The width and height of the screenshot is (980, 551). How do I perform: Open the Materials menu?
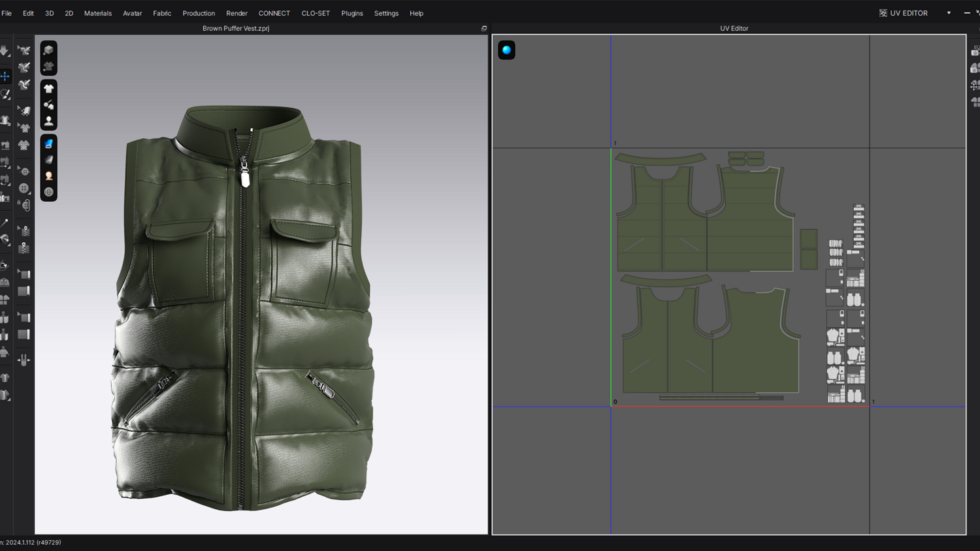[x=98, y=13]
